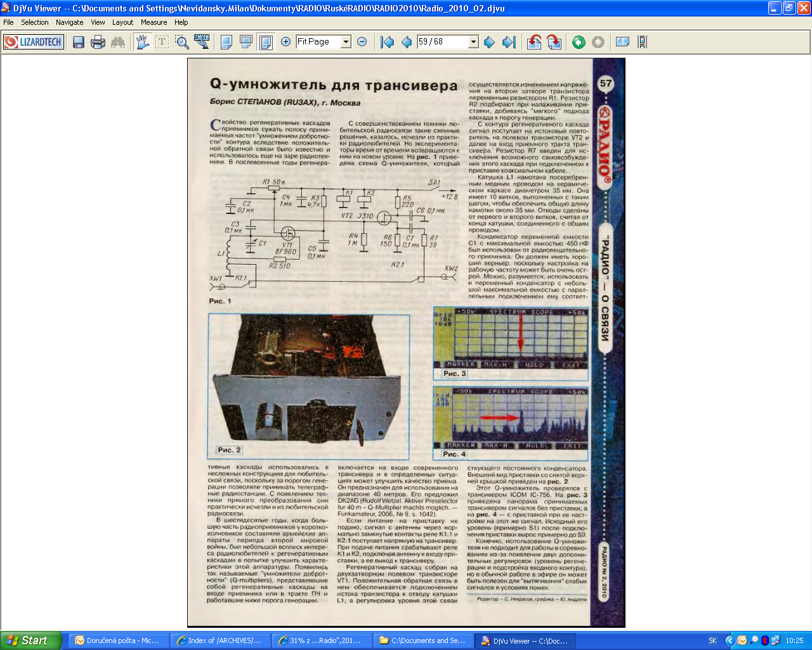Image resolution: width=812 pixels, height=650 pixels.
Task: Open the Measure menu
Action: (154, 22)
